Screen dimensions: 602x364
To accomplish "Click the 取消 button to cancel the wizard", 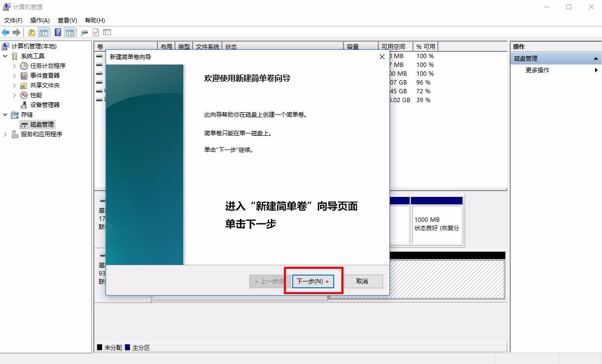I will 363,281.
